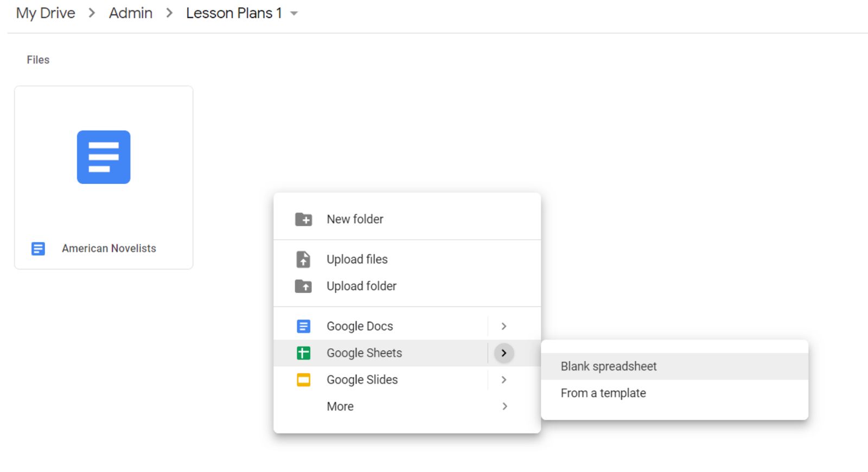Click the yellow Google Slides icon

303,380
